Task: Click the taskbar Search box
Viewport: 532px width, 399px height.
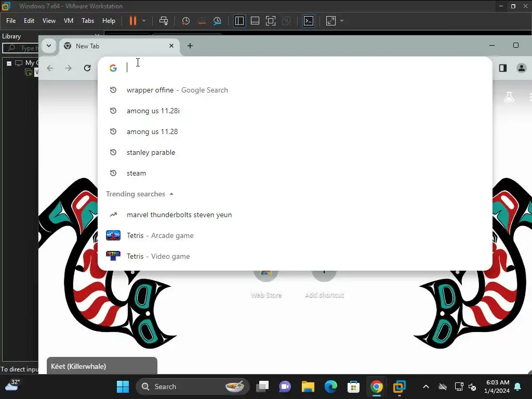Action: pyautogui.click(x=193, y=387)
